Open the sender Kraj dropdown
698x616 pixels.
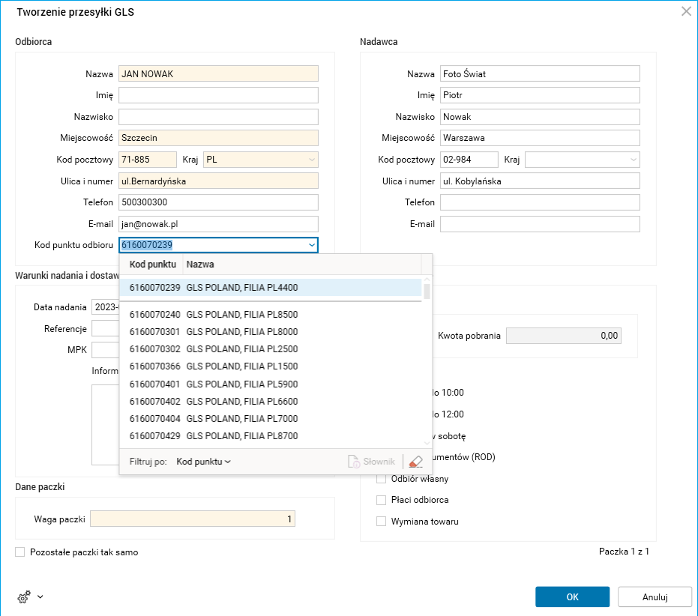[x=634, y=160]
